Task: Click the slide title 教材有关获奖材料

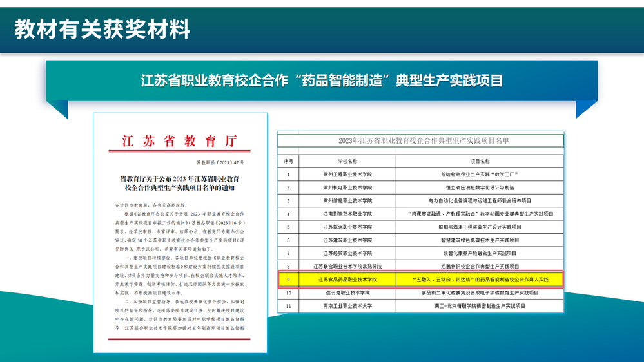Action: click(102, 30)
